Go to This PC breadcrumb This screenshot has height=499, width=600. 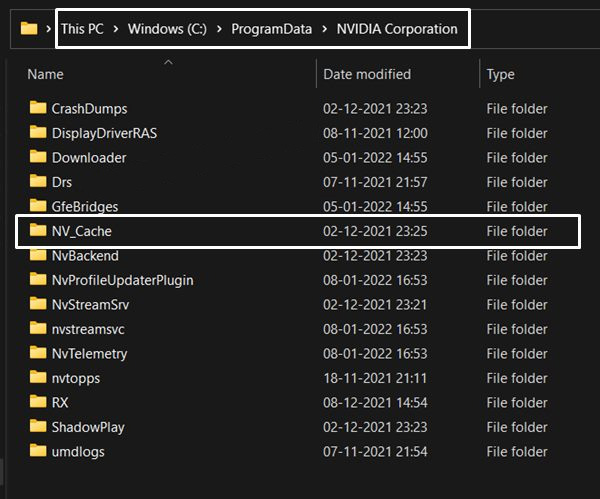click(x=82, y=29)
